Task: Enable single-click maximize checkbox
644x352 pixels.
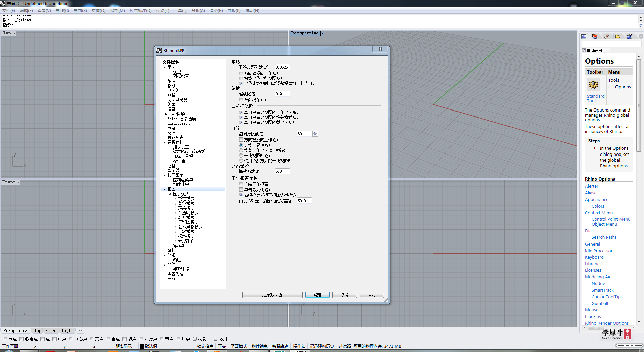Action: [241, 190]
